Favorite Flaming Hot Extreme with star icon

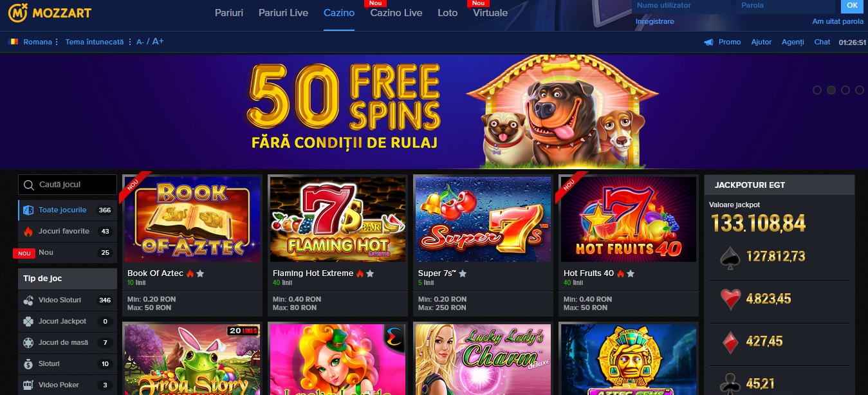point(370,273)
